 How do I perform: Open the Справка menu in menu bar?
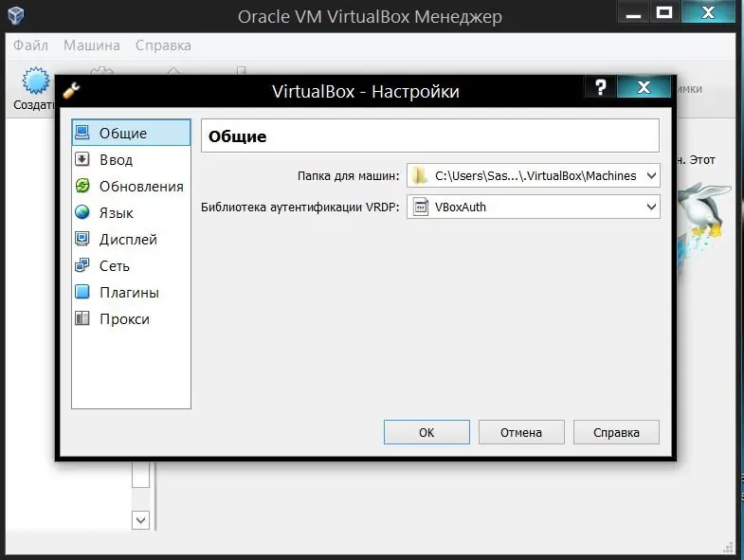[x=163, y=45]
